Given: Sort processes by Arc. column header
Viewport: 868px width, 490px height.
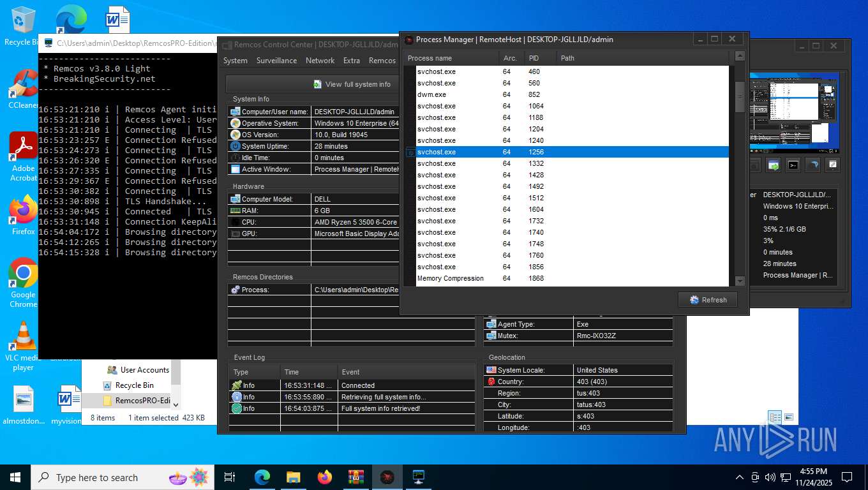Looking at the screenshot, I should (512, 58).
